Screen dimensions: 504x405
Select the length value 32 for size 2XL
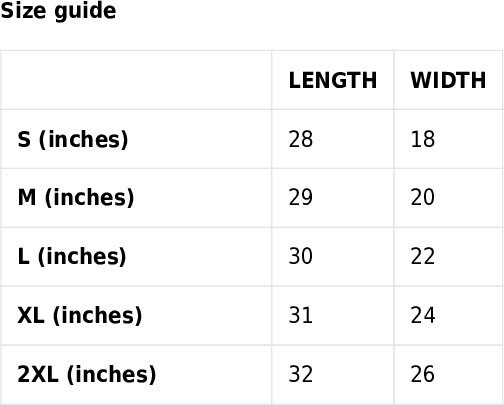301,374
